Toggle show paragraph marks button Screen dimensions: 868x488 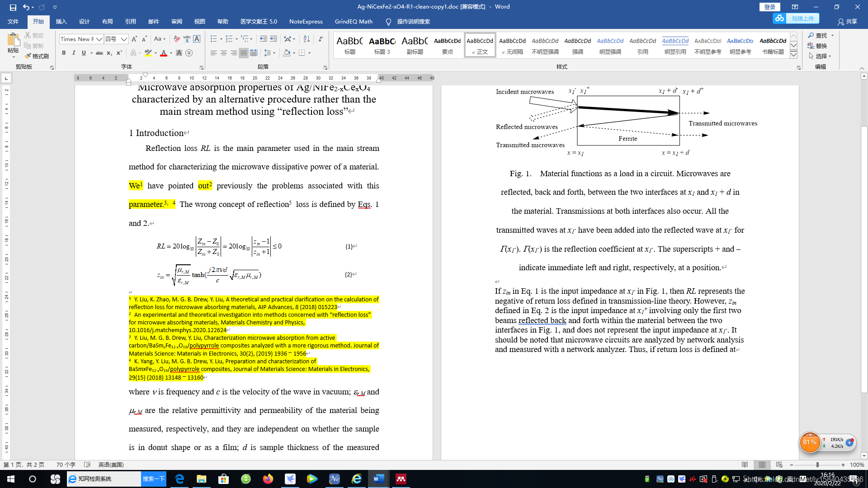pyautogui.click(x=320, y=39)
